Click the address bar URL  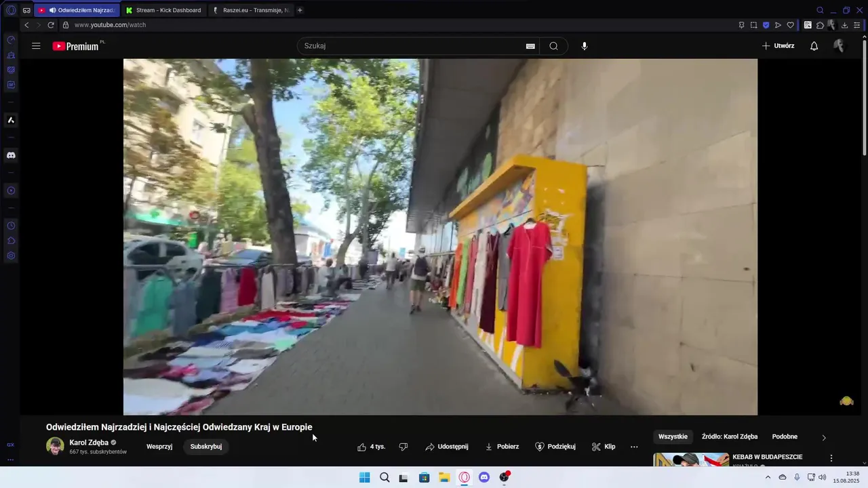coord(110,25)
